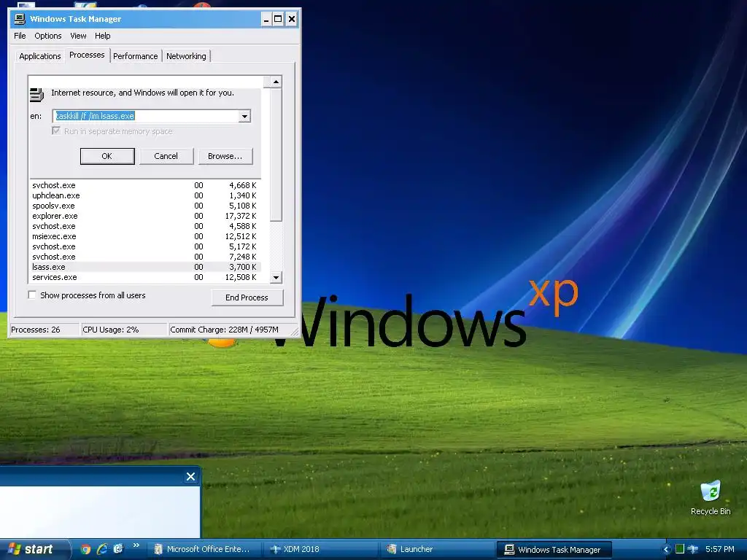The height and width of the screenshot is (560, 747).
Task: Click the Windows Task Manager taskbar button
Action: click(x=554, y=550)
